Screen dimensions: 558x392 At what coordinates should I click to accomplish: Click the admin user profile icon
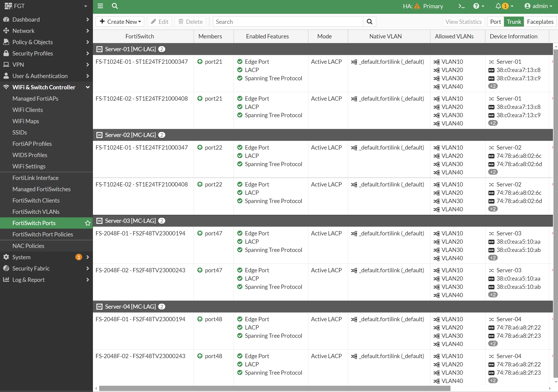pos(527,6)
